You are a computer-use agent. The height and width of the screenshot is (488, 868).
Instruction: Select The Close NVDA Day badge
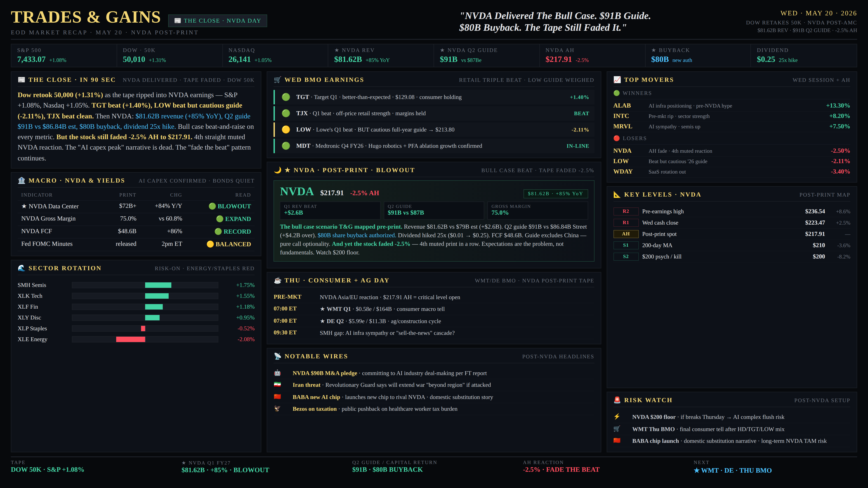[218, 21]
